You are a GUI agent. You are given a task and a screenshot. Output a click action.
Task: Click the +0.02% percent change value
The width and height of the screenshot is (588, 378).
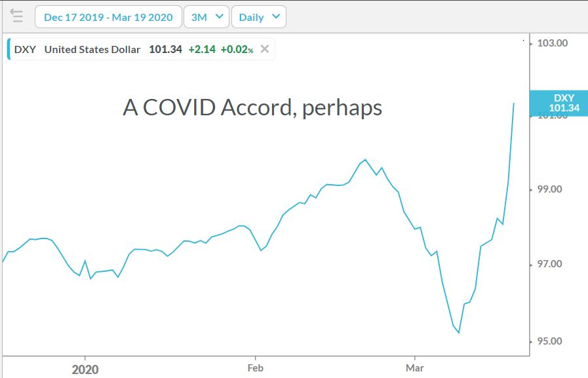(236, 49)
